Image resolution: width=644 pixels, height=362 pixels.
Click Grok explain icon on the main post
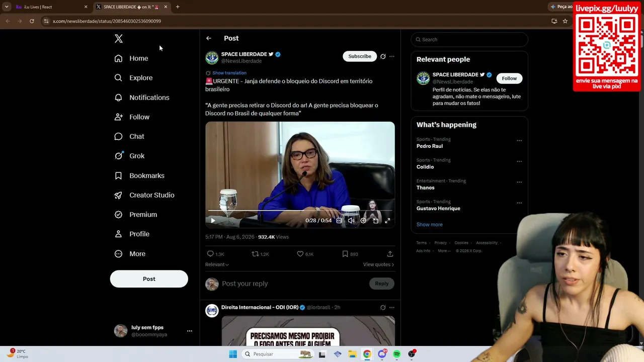pos(383,56)
